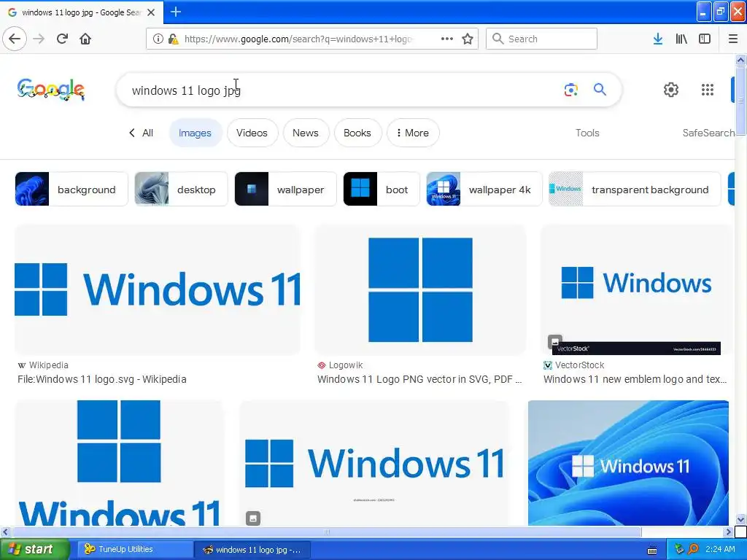Filter by the background chip
Image resolution: width=747 pixels, height=560 pixels.
tap(71, 189)
